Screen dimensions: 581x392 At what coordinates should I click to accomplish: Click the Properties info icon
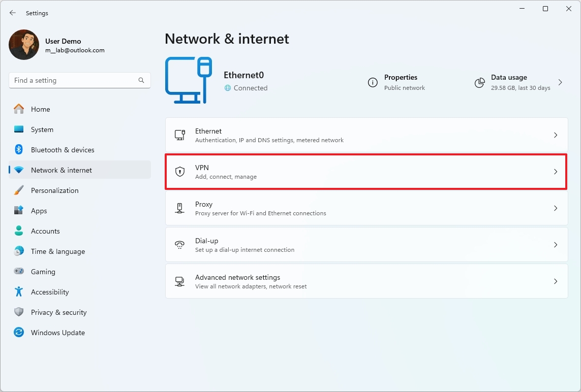pyautogui.click(x=373, y=83)
